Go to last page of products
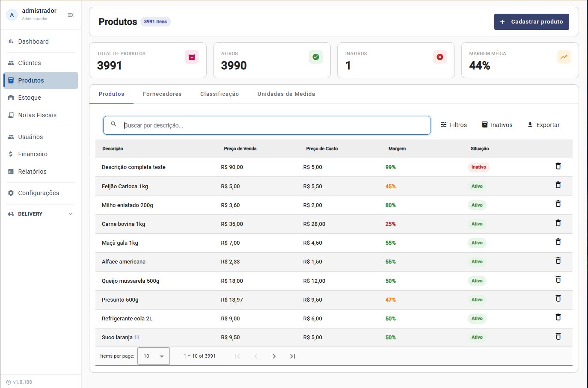The image size is (588, 388). point(293,356)
